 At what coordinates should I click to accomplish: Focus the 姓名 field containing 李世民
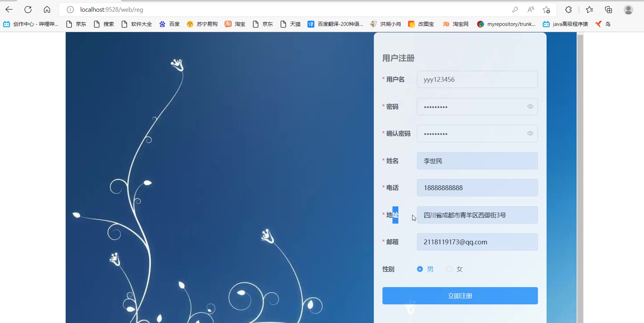[x=477, y=161]
